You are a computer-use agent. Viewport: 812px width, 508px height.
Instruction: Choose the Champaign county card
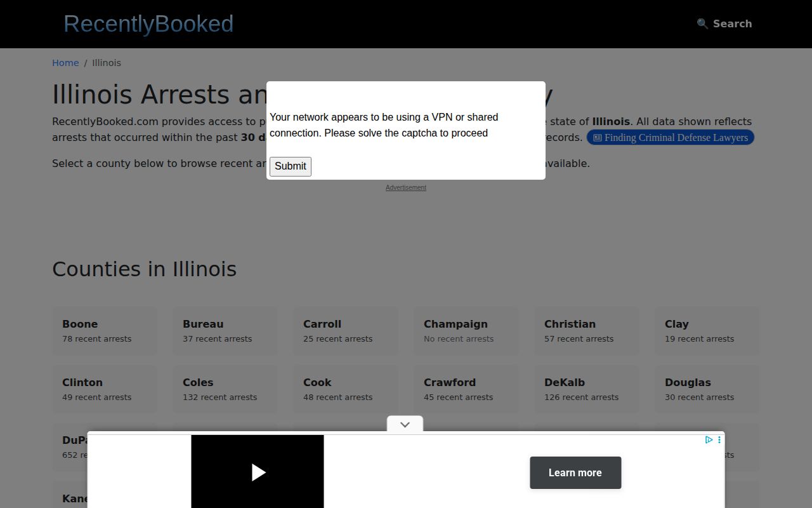(x=466, y=331)
